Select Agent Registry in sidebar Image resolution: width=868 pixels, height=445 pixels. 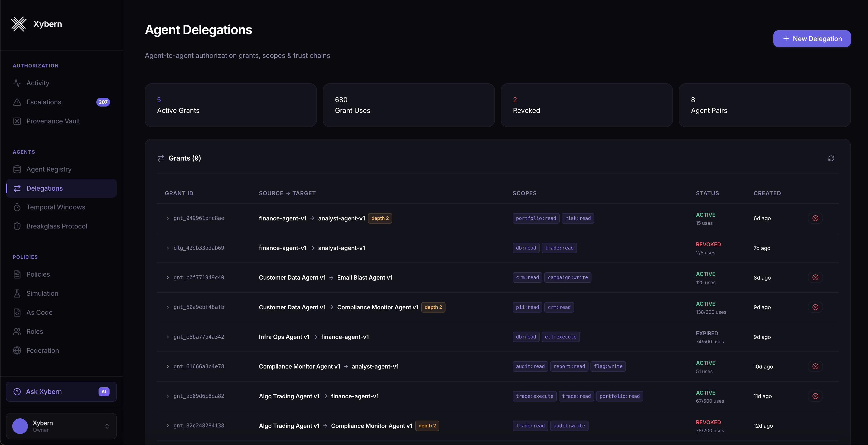(x=49, y=169)
